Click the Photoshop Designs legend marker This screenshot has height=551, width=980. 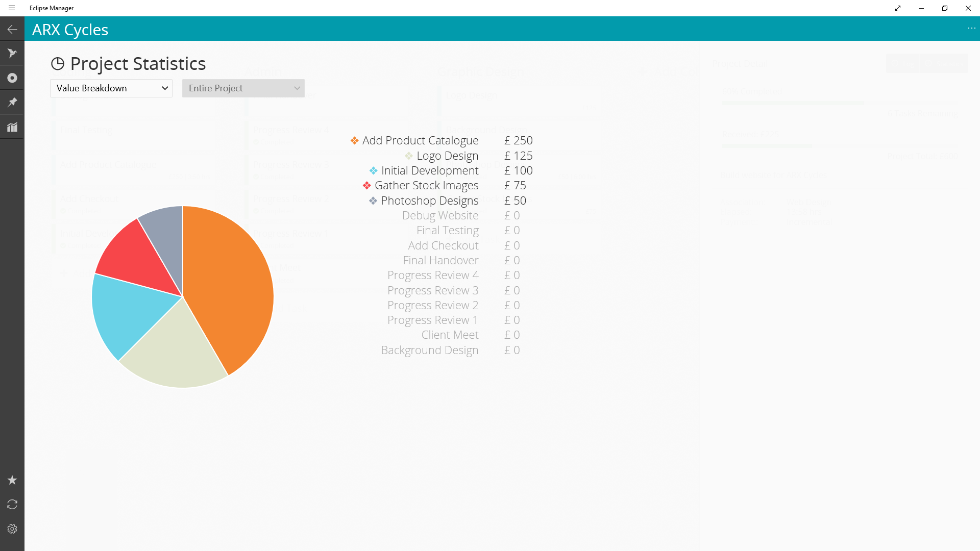pyautogui.click(x=373, y=201)
